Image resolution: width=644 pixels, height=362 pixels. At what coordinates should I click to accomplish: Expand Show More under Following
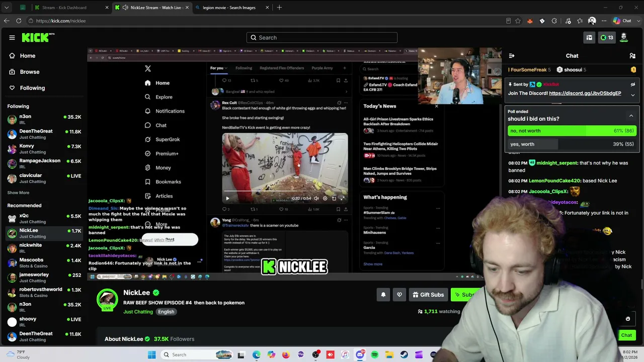[18, 193]
